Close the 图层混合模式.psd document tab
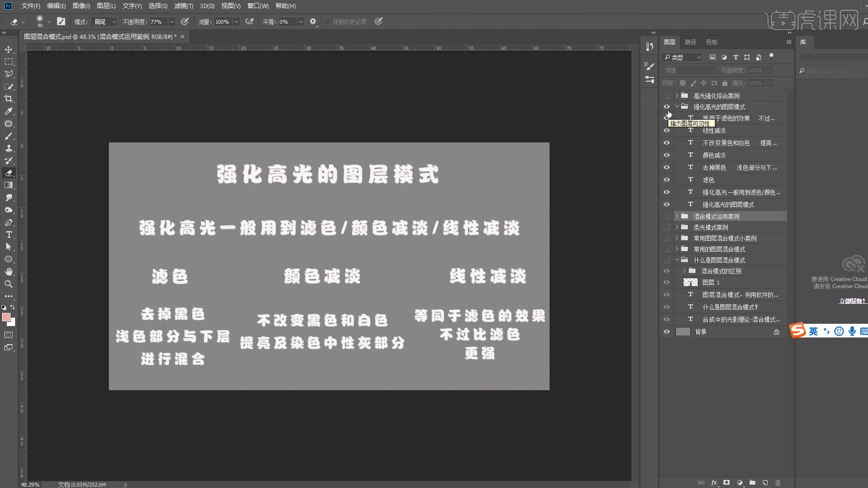This screenshot has height=488, width=868. coord(183,37)
